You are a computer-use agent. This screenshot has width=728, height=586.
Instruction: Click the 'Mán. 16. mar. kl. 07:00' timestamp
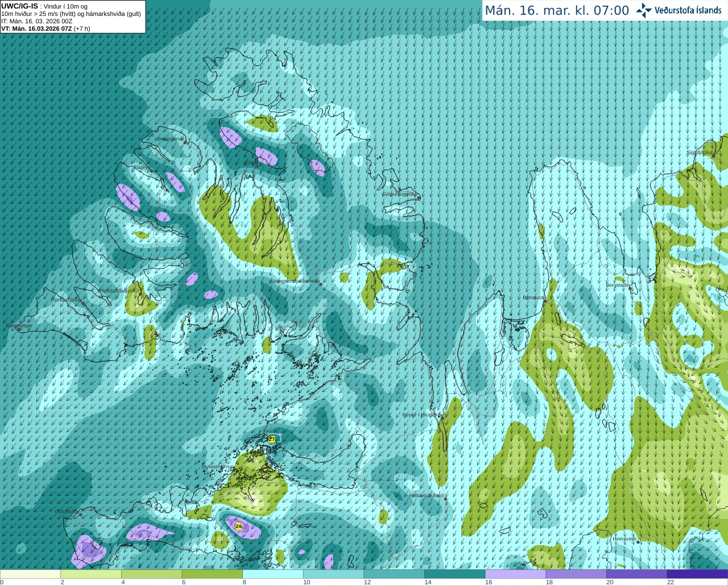click(557, 11)
